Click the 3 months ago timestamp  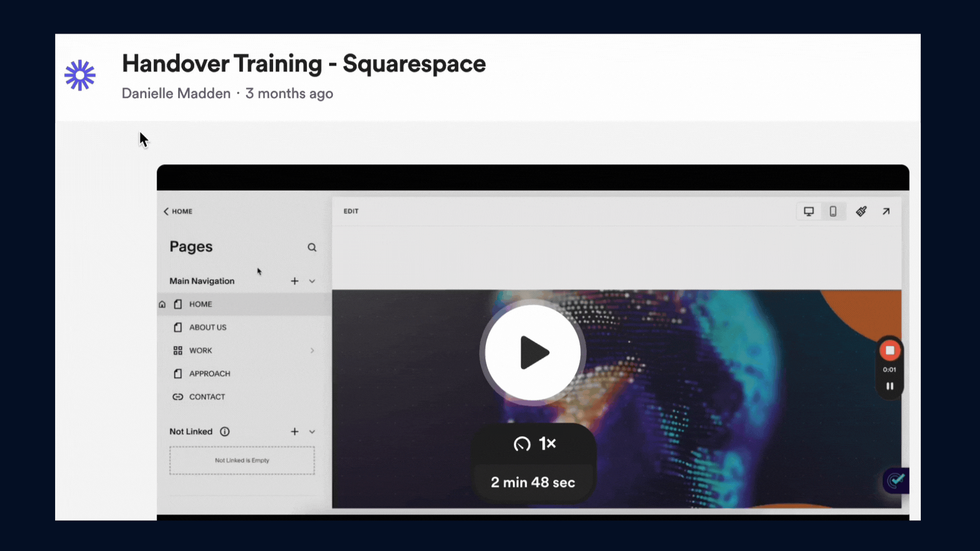pos(289,93)
